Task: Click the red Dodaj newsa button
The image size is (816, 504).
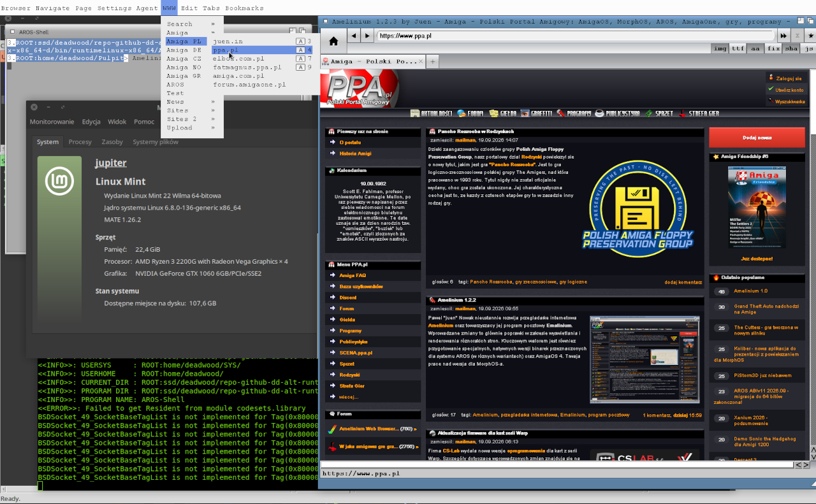Action: [757, 137]
